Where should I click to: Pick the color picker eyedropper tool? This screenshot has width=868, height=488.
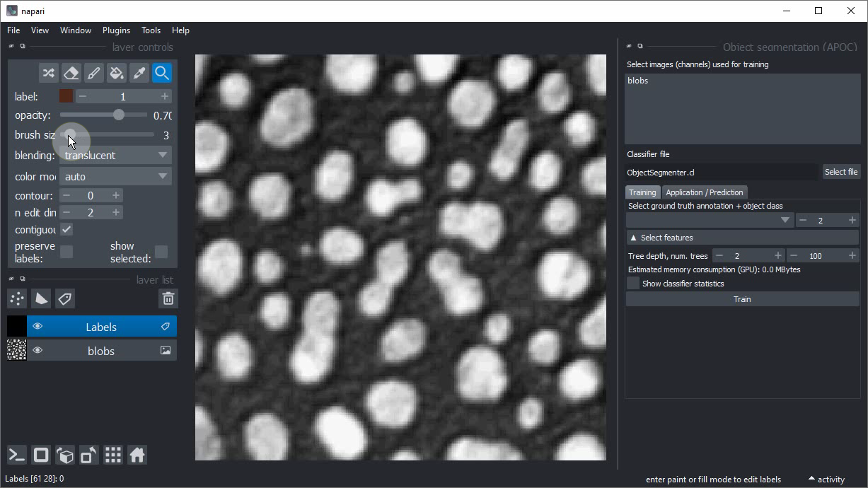pos(139,73)
